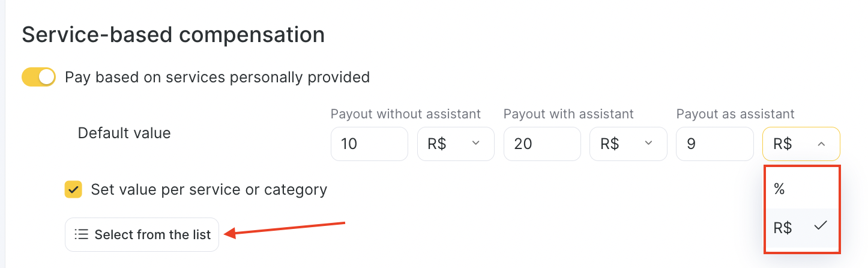Click Payout without assistant value field showing 10

369,144
